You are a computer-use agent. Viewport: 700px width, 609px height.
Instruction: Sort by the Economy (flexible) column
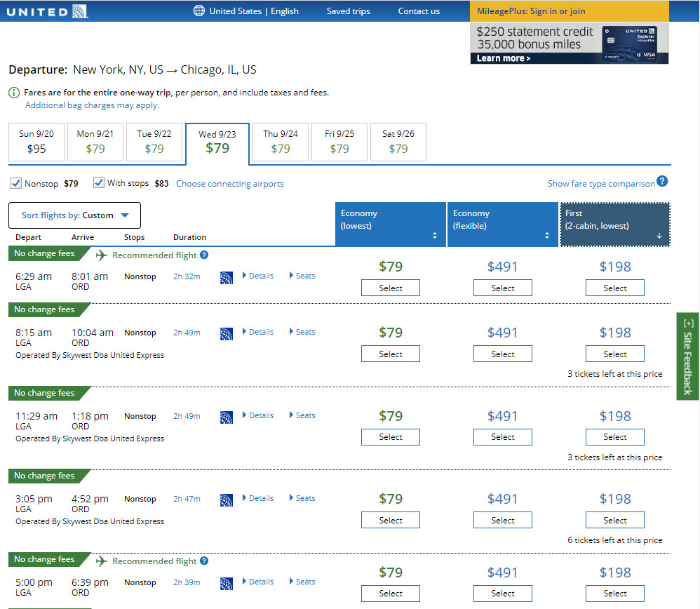503,224
